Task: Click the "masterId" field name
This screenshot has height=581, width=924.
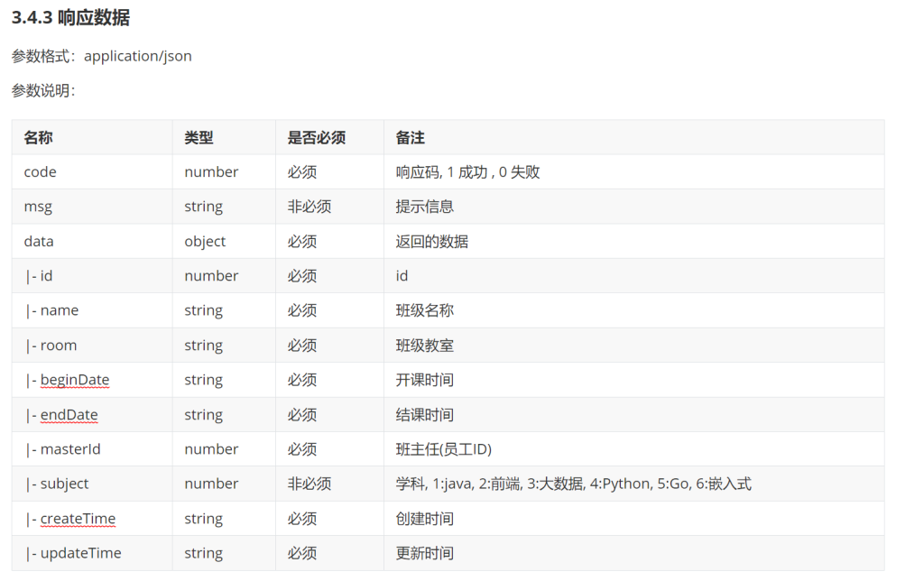Action: (x=69, y=449)
